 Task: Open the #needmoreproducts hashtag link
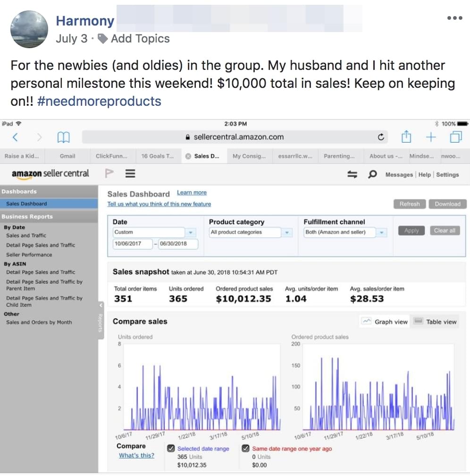click(99, 101)
